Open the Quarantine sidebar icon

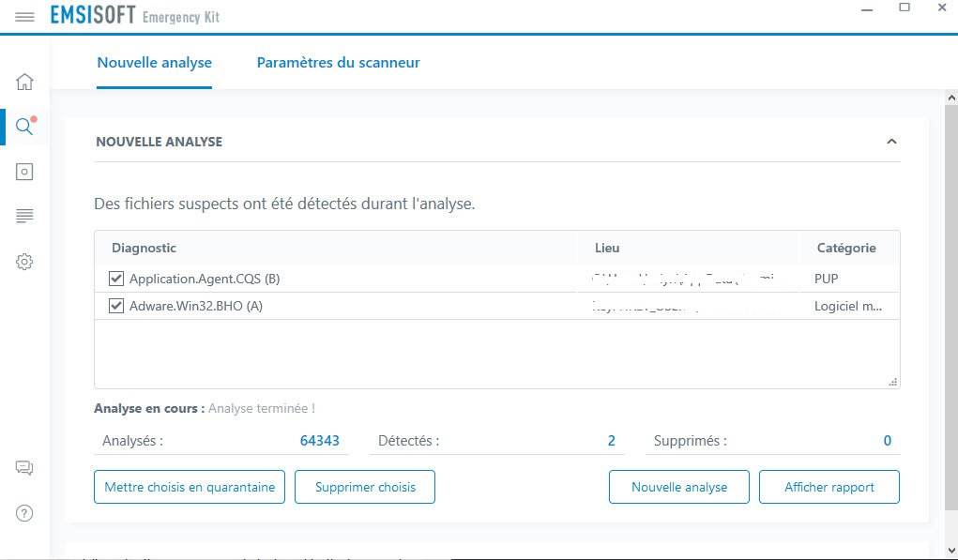pyautogui.click(x=24, y=172)
